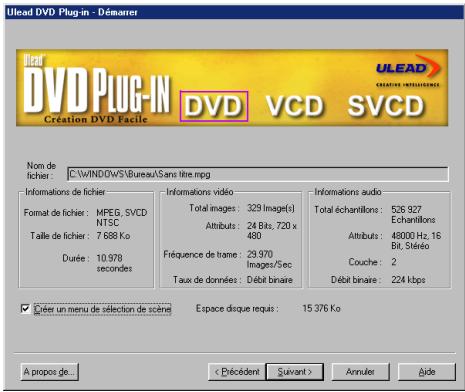Go back with the Précédent button
Viewport: 465px width, 392px height.
tap(237, 372)
